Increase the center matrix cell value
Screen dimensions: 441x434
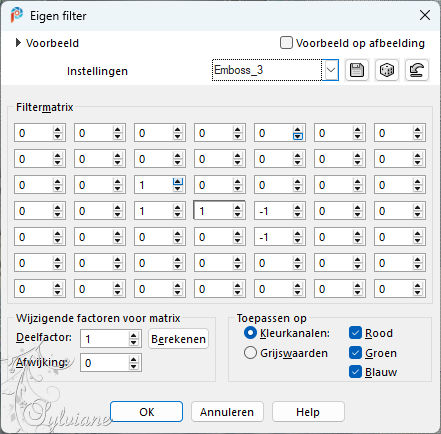pos(237,208)
